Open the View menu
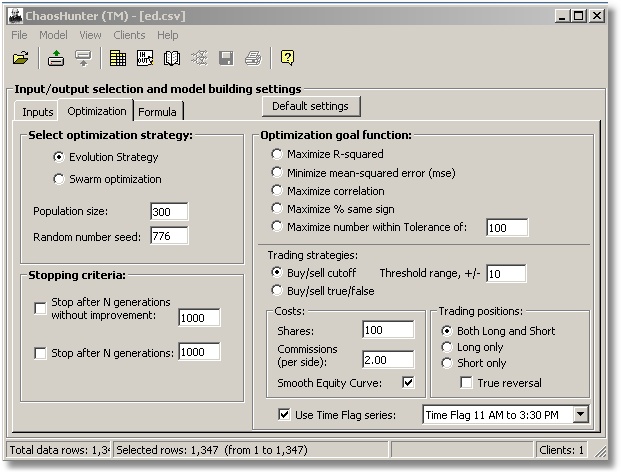This screenshot has height=475, width=622. click(x=90, y=35)
